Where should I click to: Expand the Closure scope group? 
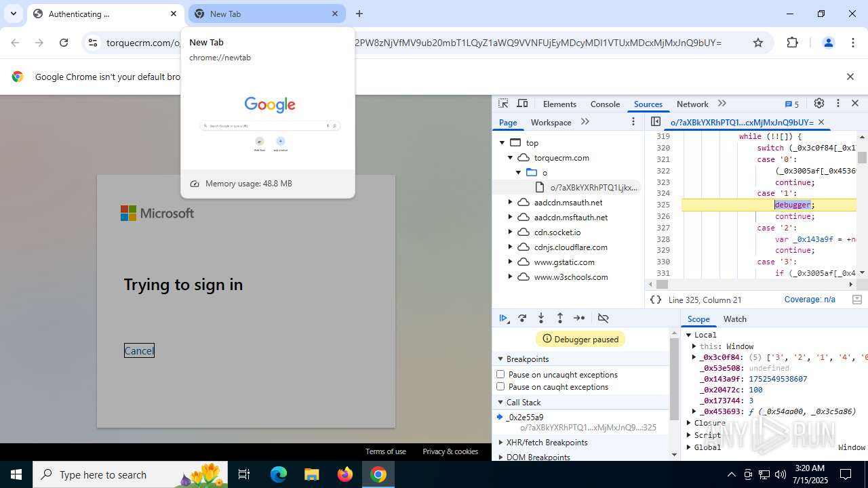point(688,423)
